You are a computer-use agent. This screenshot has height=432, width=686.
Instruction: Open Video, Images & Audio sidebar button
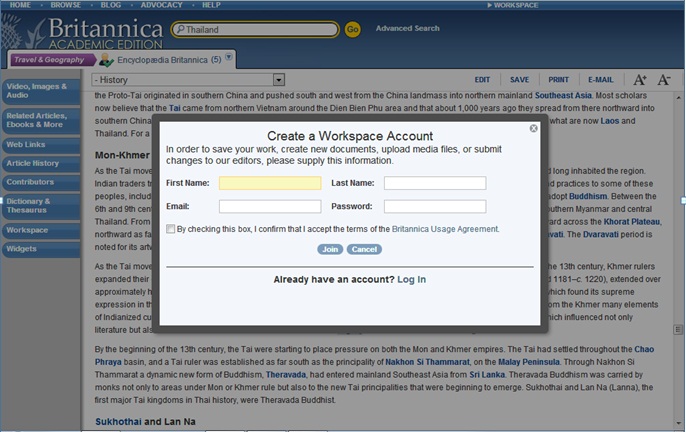pos(41,91)
